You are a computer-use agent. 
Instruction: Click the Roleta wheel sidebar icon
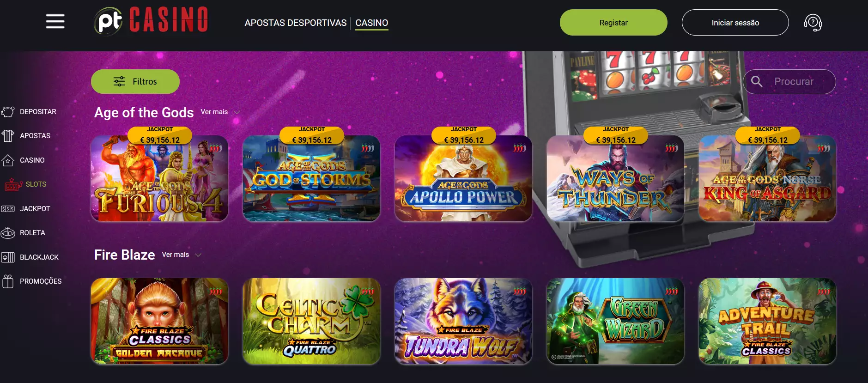pyautogui.click(x=8, y=233)
